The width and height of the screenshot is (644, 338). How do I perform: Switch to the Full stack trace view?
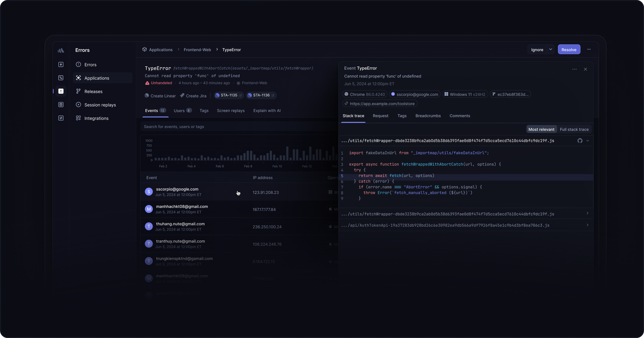[x=574, y=129]
